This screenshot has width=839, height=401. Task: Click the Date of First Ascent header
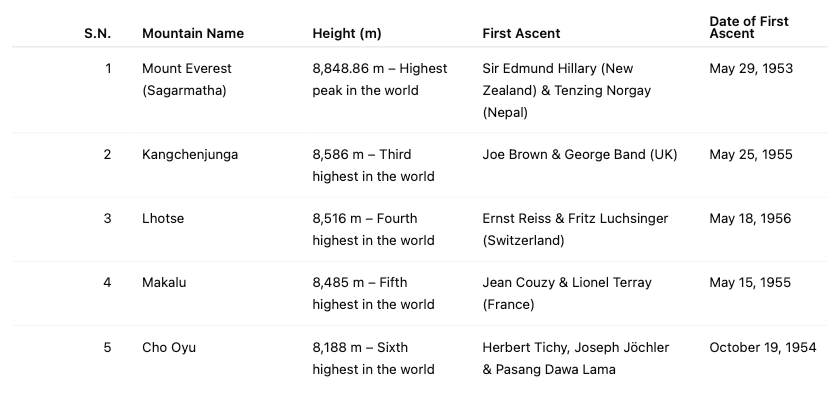[x=749, y=27]
